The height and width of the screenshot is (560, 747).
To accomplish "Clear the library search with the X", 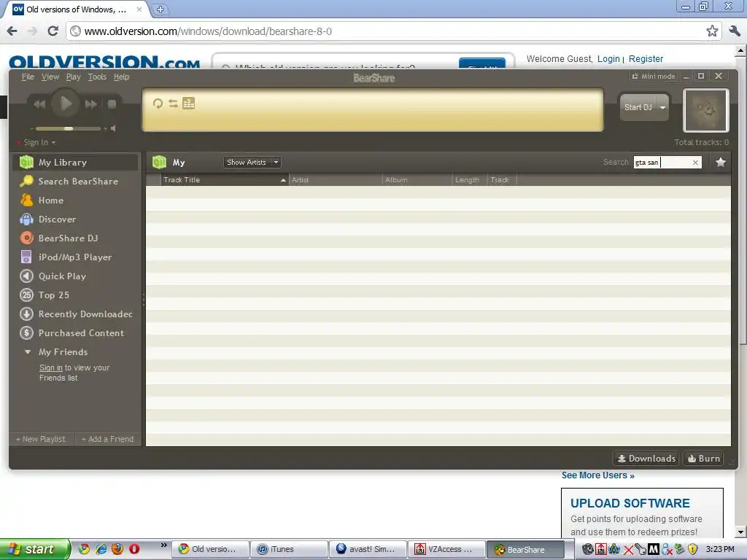I will pos(695,163).
